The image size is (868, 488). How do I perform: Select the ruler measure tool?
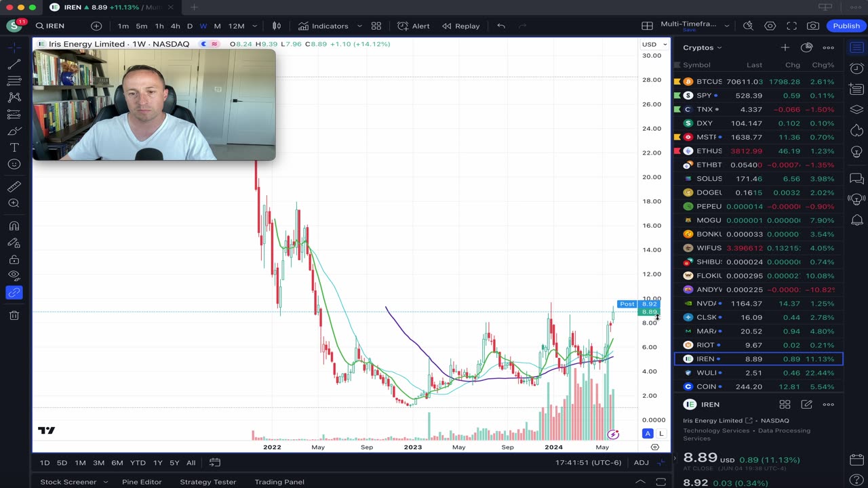(x=14, y=186)
